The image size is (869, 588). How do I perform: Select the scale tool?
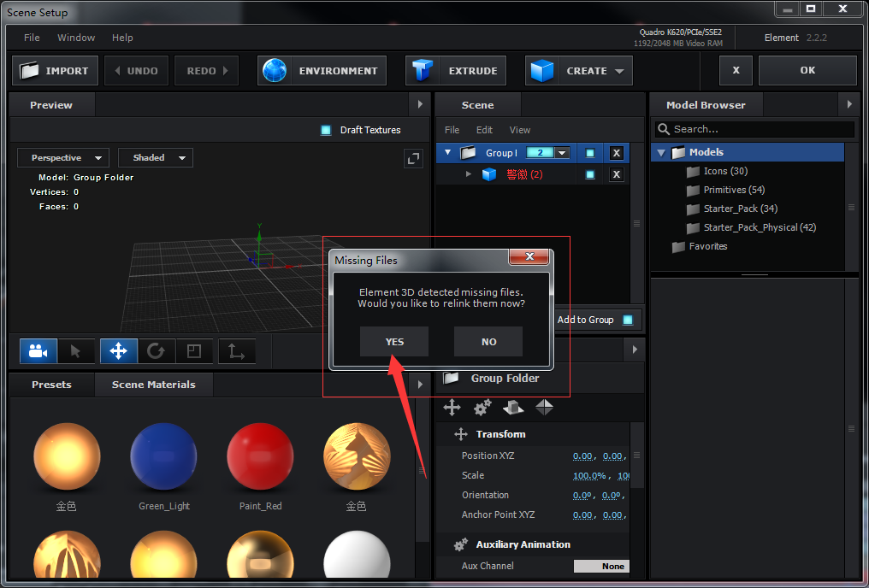coord(194,351)
